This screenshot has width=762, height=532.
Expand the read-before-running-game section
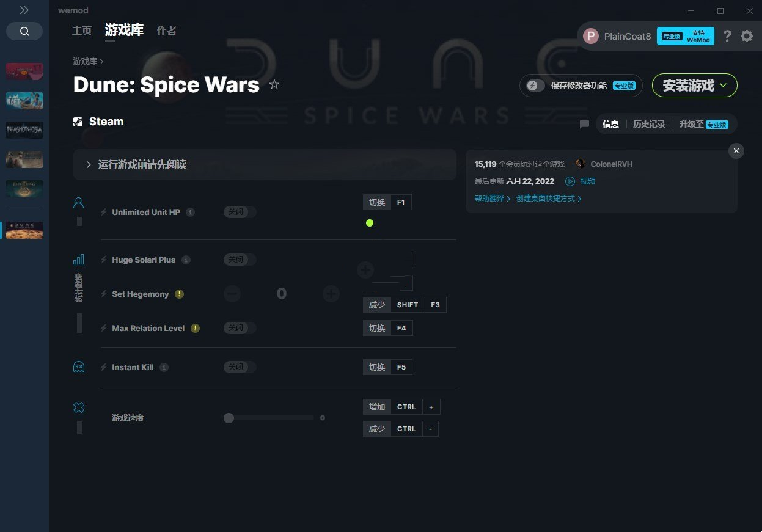click(265, 164)
